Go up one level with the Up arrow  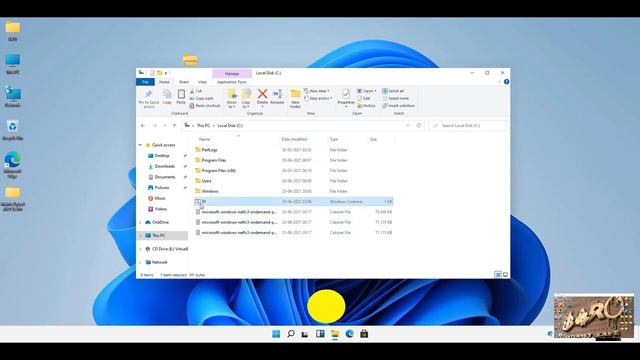pyautogui.click(x=174, y=126)
